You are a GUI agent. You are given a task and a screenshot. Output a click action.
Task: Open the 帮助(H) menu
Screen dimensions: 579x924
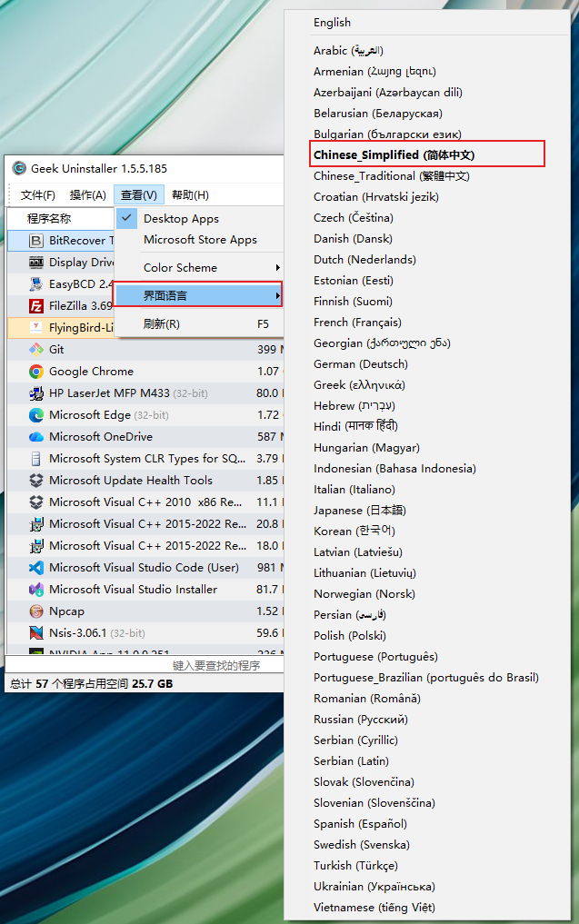(x=191, y=195)
